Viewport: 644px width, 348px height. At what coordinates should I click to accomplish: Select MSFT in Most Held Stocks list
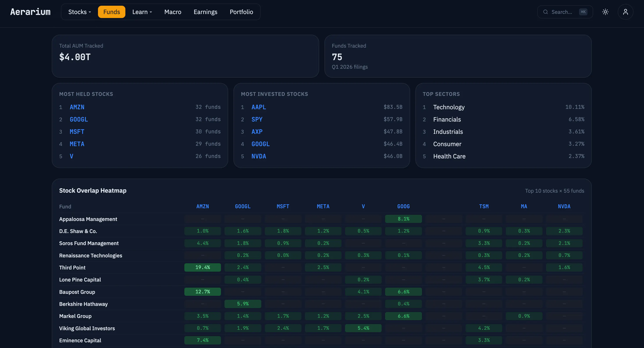point(77,132)
